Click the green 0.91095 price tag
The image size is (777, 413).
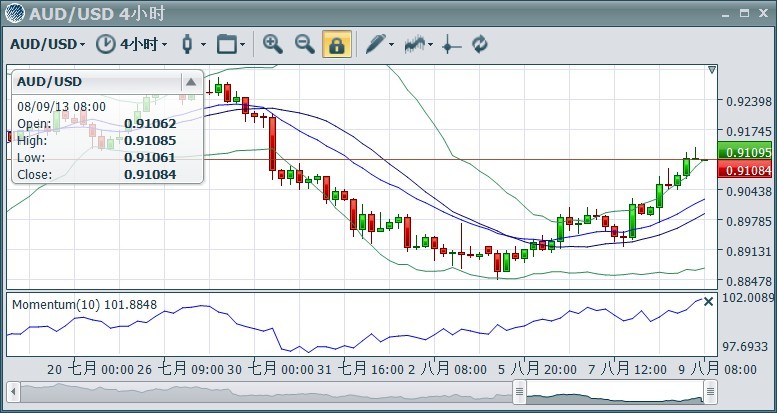[745, 152]
